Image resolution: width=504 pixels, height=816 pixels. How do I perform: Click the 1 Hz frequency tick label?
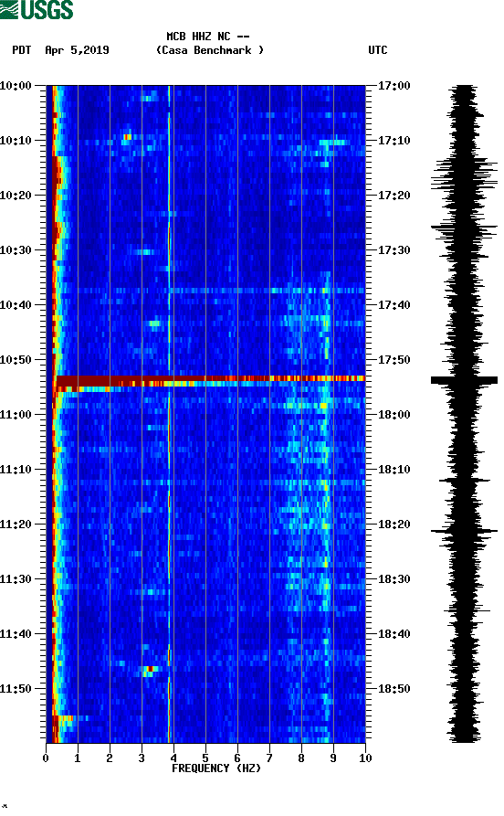[78, 758]
